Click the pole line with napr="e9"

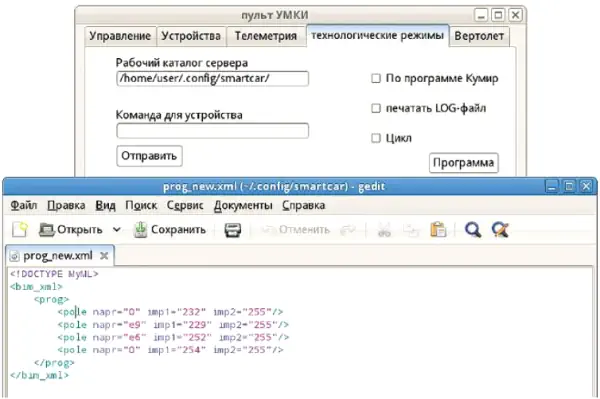click(x=173, y=324)
